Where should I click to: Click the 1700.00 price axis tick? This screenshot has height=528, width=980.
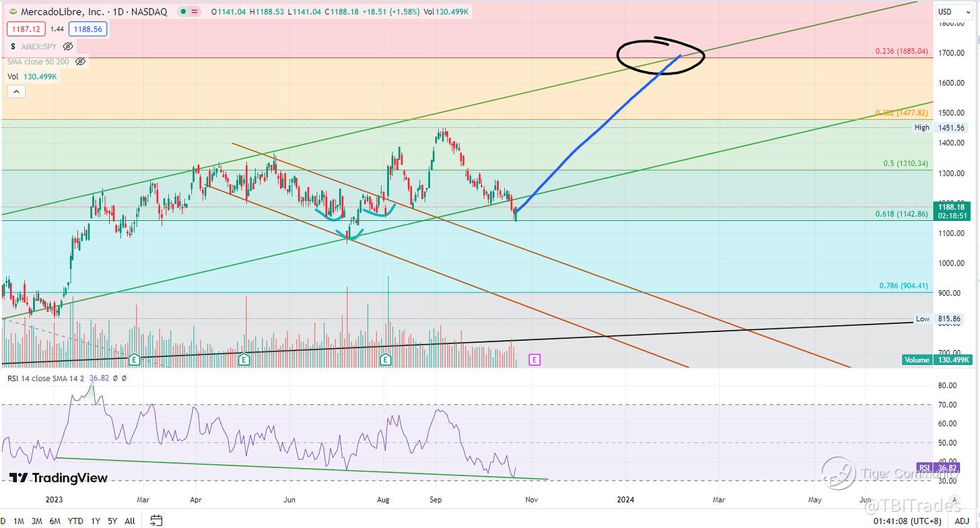click(x=951, y=53)
